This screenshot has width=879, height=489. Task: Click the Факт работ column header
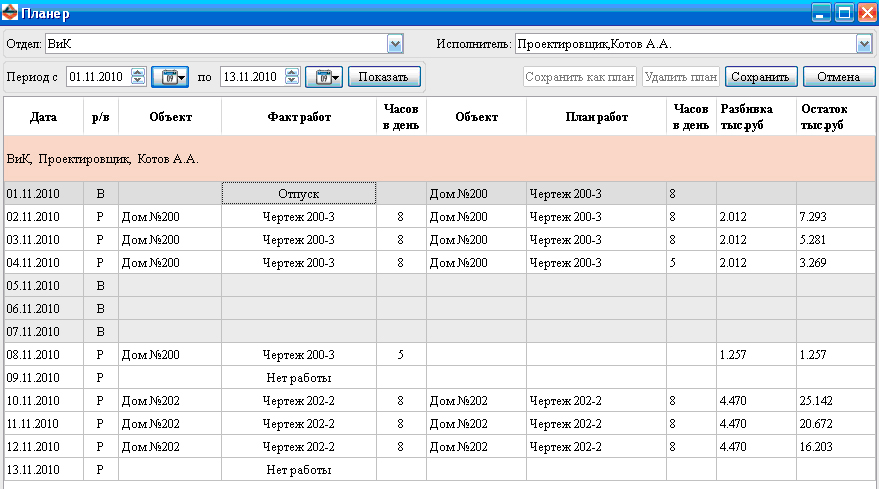299,117
